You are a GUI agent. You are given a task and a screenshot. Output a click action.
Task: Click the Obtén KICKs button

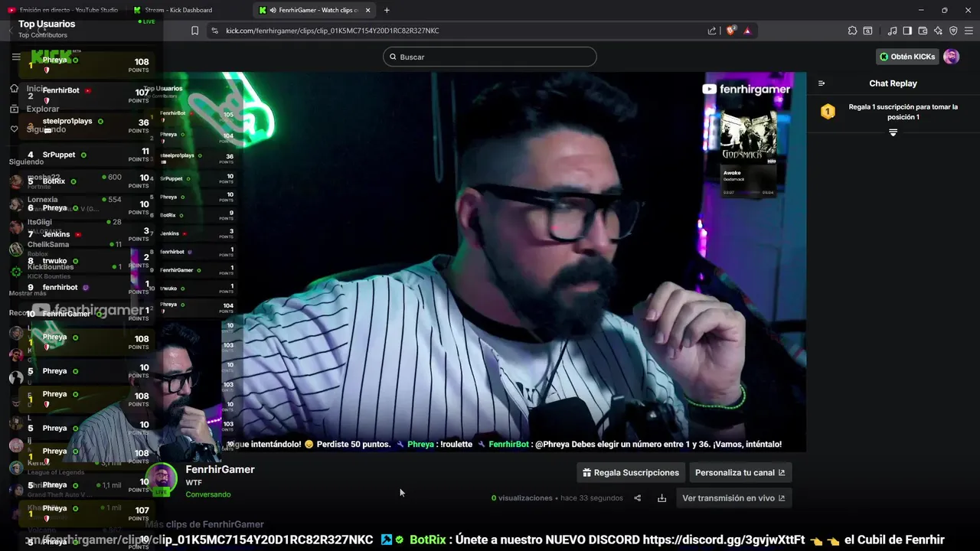pyautogui.click(x=907, y=57)
